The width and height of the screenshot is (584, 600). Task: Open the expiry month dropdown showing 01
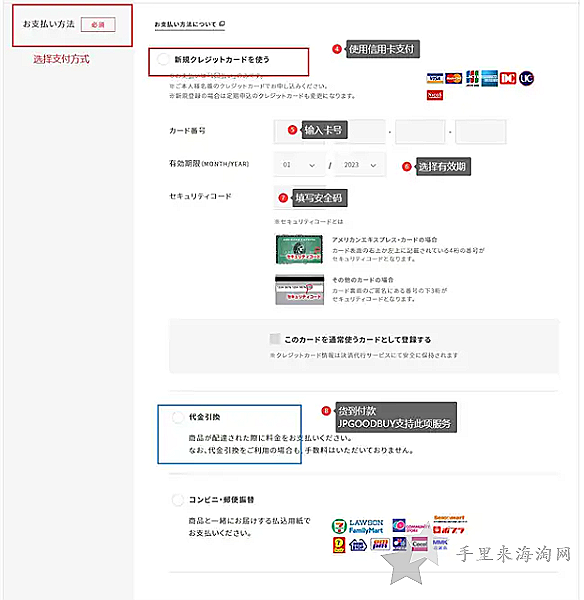(299, 165)
